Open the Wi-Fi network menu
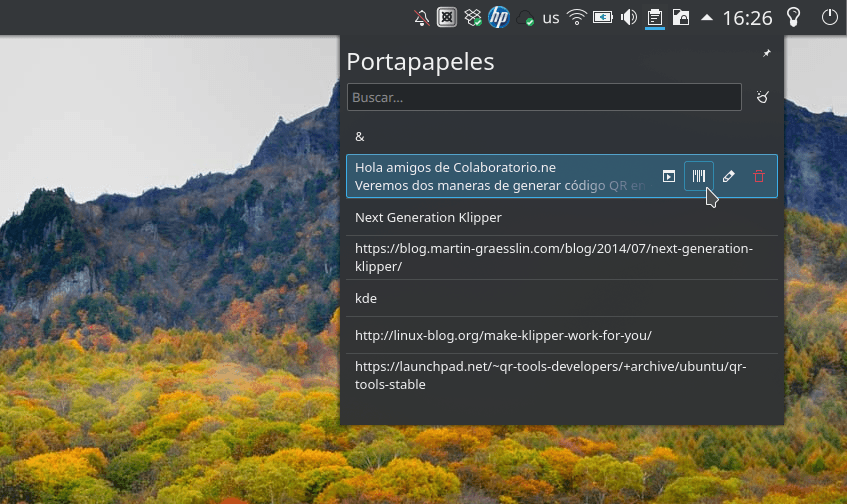847x504 pixels. 576,18
